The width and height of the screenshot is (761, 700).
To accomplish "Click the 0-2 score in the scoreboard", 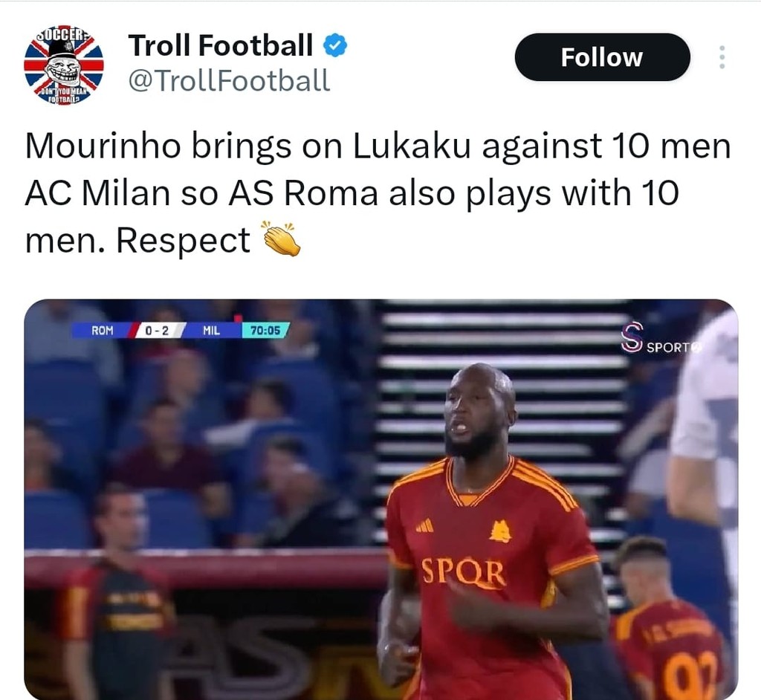I will [x=157, y=331].
